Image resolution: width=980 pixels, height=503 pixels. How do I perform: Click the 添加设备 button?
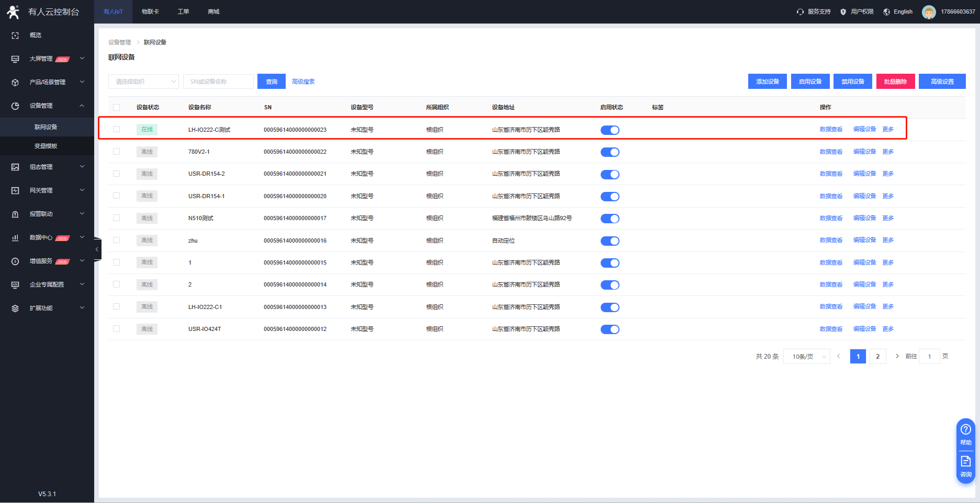(x=767, y=82)
